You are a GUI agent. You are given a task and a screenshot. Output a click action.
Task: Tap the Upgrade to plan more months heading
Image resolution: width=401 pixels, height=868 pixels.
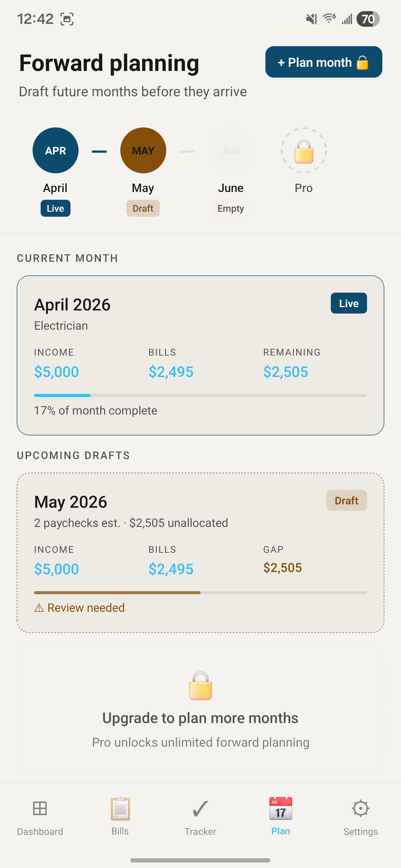coord(200,718)
